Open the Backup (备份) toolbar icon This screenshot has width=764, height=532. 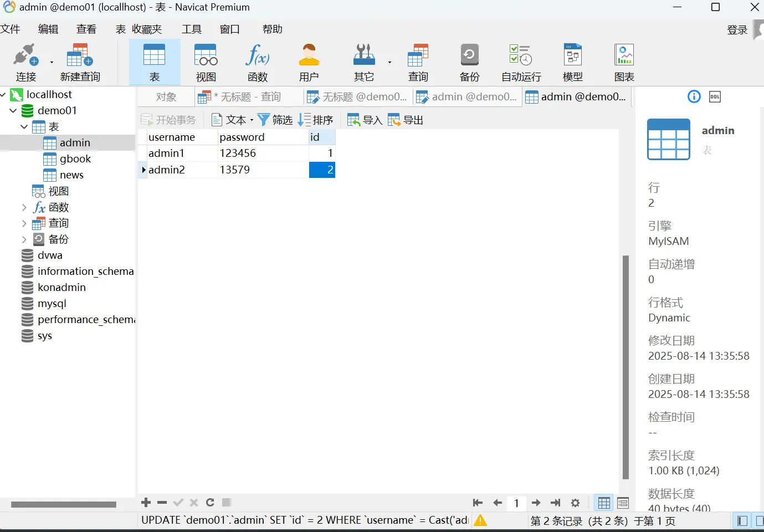point(469,62)
